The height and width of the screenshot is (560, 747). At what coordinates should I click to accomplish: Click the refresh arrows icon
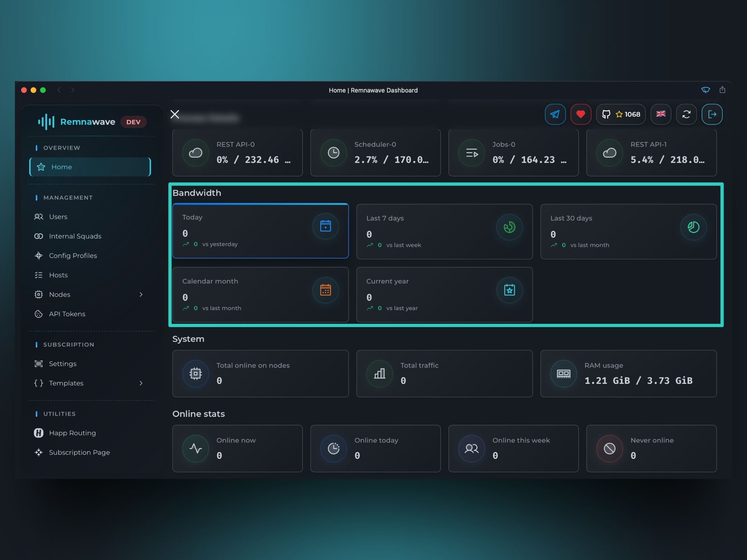[686, 114]
